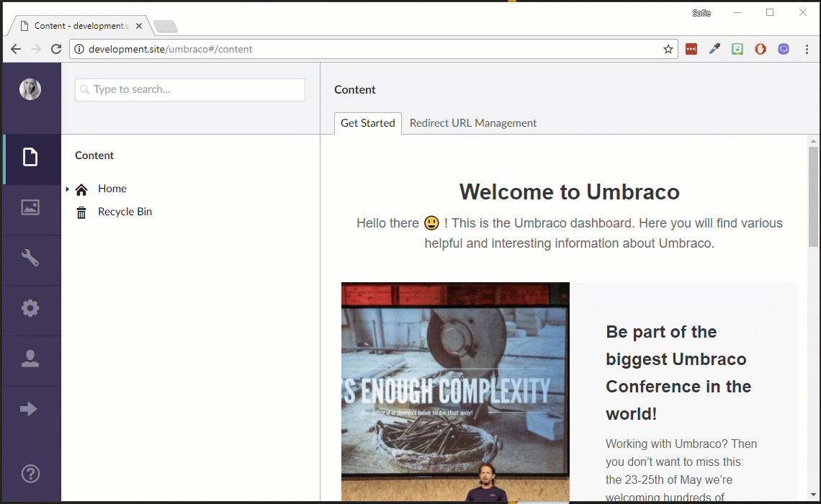Viewport: 821px width, 504px height.
Task: Click the scrollbar down arrow
Action: pyautogui.click(x=813, y=495)
